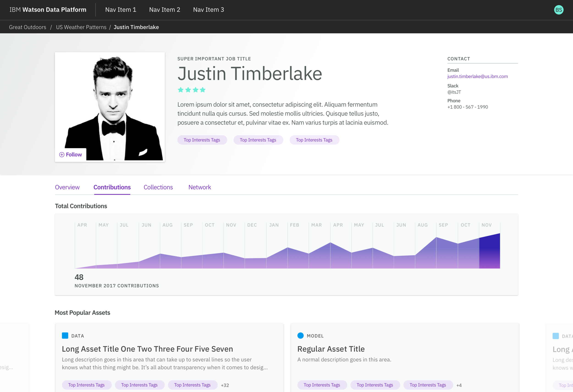This screenshot has width=573, height=392.
Task: Select the first profile Top Interests Tags pill
Action: pyautogui.click(x=202, y=140)
